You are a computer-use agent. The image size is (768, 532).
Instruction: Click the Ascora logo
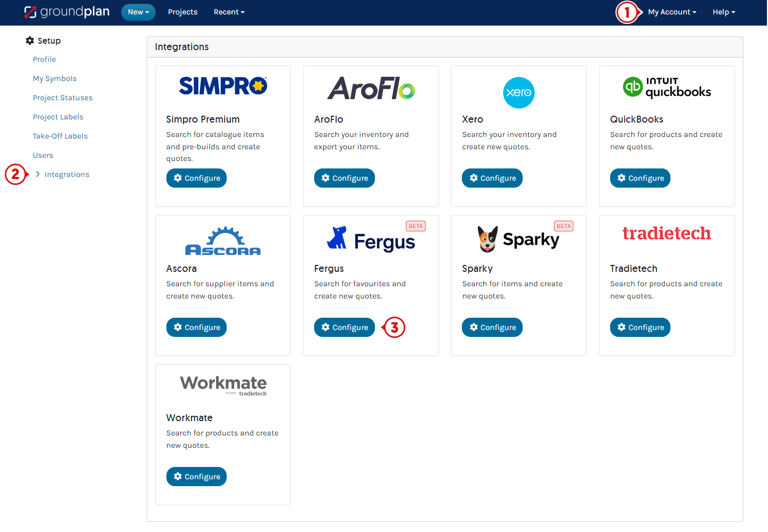point(223,241)
